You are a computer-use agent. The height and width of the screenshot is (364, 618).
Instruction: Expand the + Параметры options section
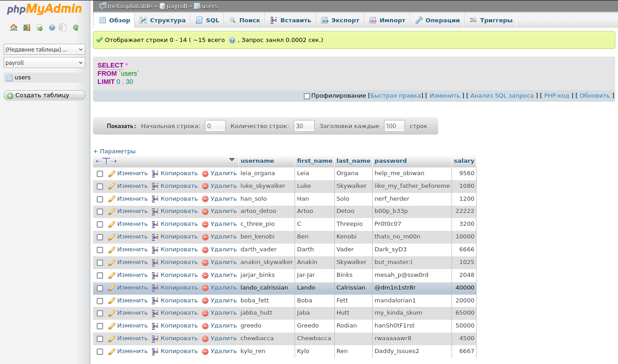[x=114, y=151]
